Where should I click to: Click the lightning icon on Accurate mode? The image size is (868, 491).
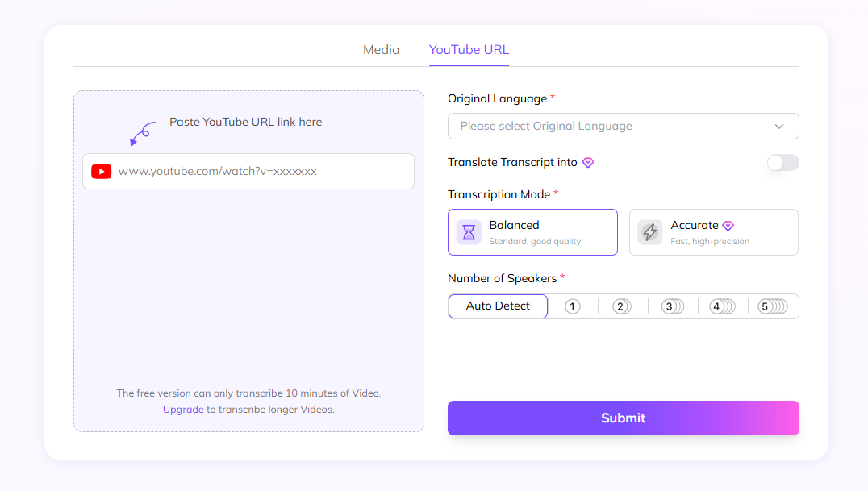[x=649, y=231]
